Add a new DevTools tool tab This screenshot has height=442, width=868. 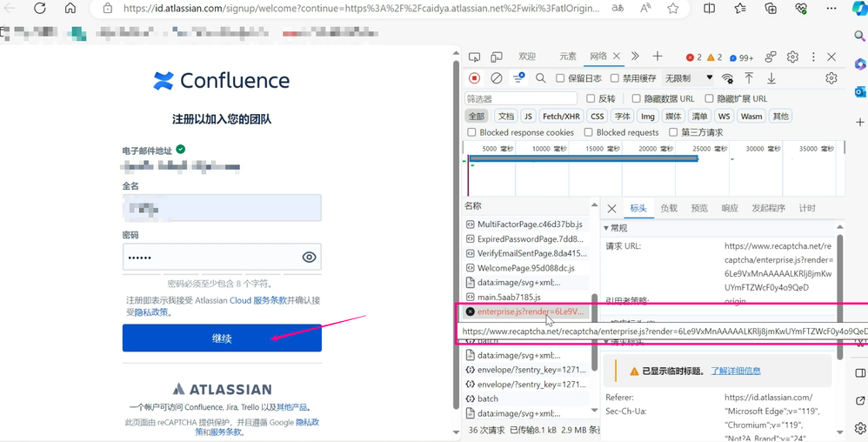pos(658,57)
